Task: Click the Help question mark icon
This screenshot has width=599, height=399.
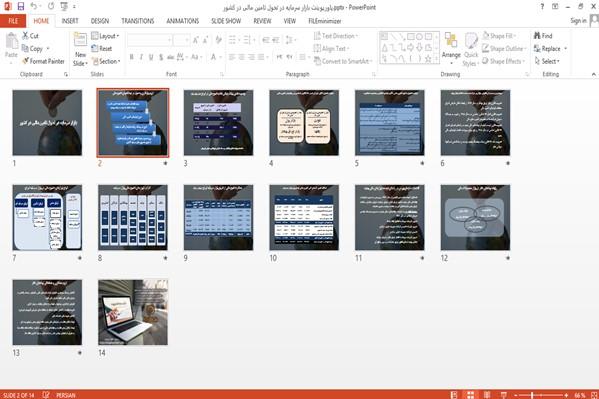Action: tap(542, 7)
